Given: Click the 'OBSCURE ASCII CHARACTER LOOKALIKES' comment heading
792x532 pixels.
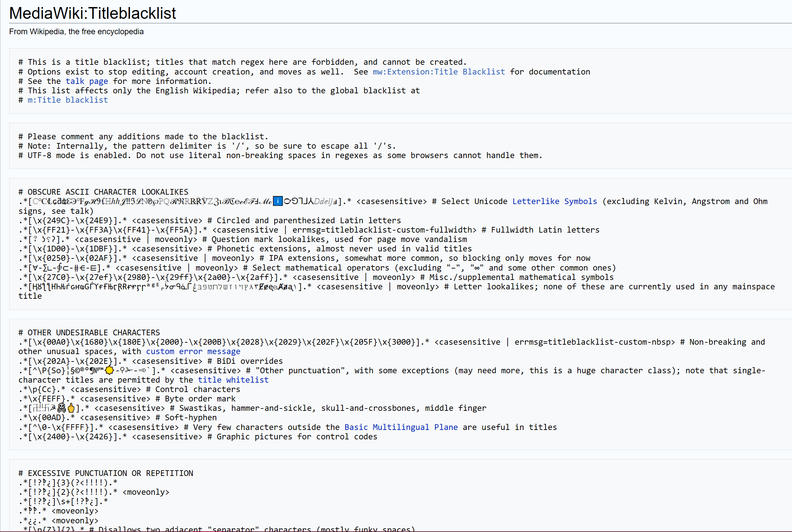Looking at the screenshot, I should [x=107, y=192].
